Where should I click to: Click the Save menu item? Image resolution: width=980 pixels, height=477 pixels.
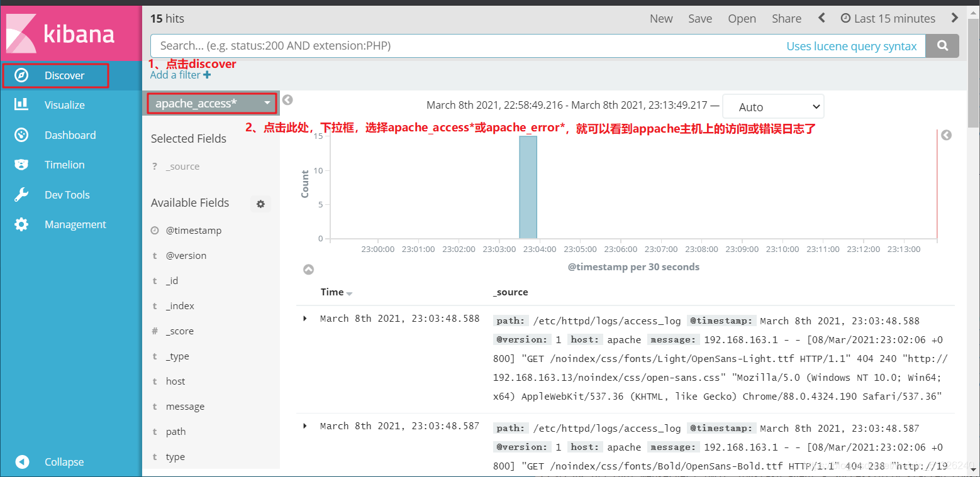pyautogui.click(x=700, y=18)
